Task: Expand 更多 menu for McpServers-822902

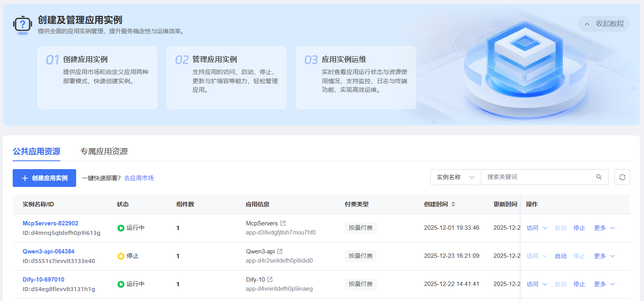Action: [x=604, y=228]
